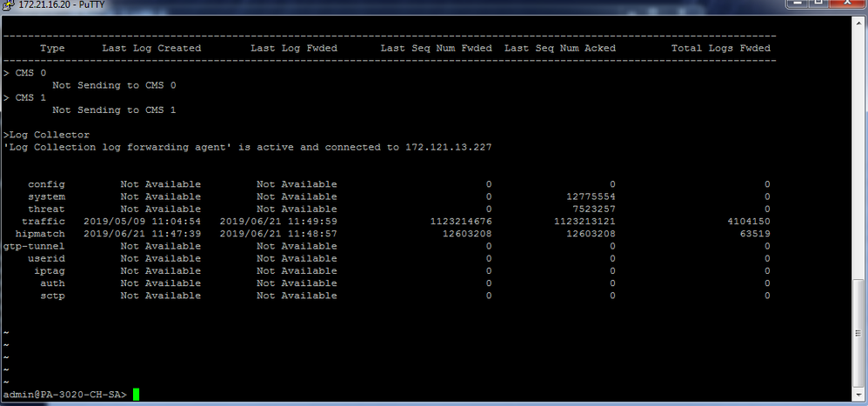This screenshot has width=868, height=406.
Task: Click the 'Last Seq Num Acked' column header
Action: [x=560, y=48]
